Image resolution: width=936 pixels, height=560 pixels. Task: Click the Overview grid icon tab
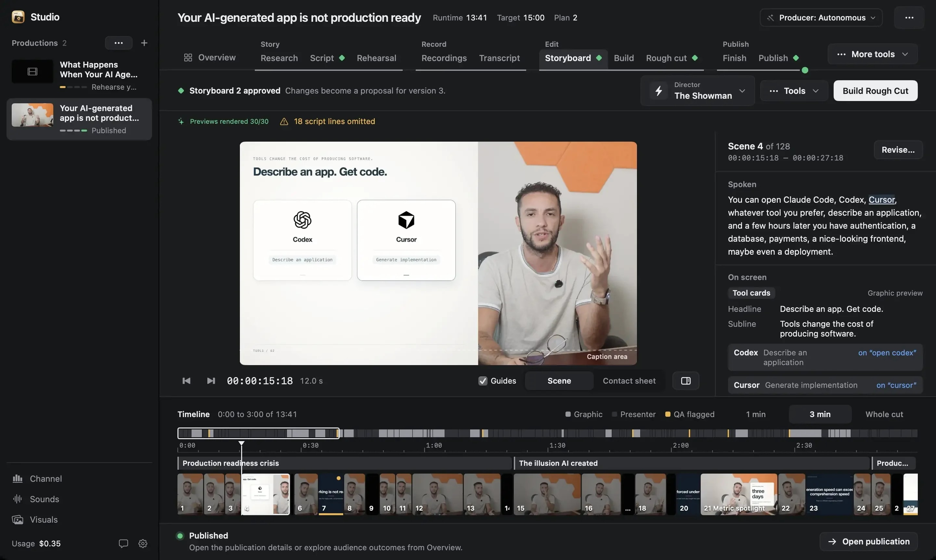coord(210,58)
